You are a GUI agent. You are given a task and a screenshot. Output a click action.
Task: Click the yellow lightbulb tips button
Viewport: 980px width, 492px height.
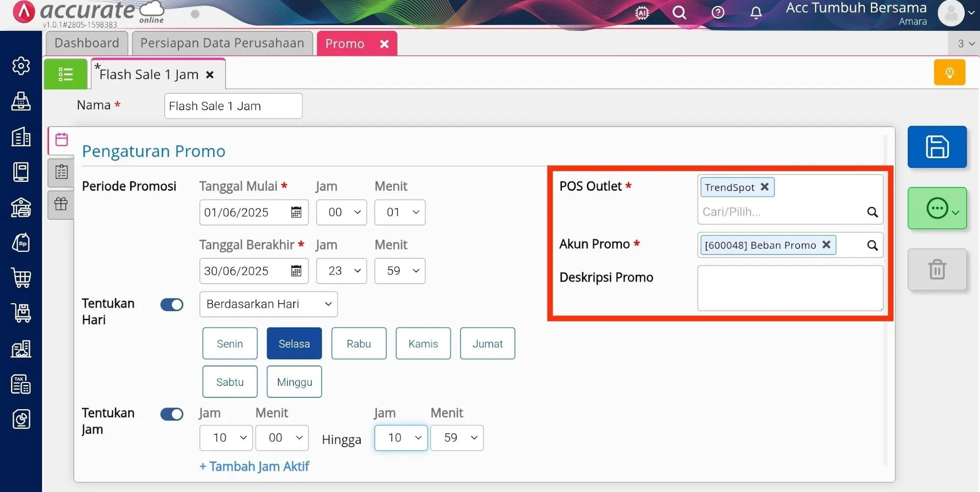click(x=950, y=73)
